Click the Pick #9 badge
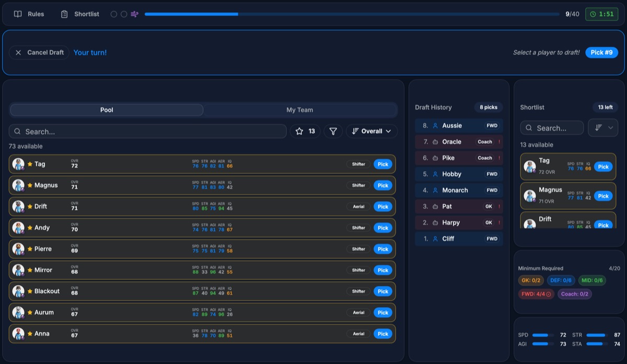 coord(601,53)
